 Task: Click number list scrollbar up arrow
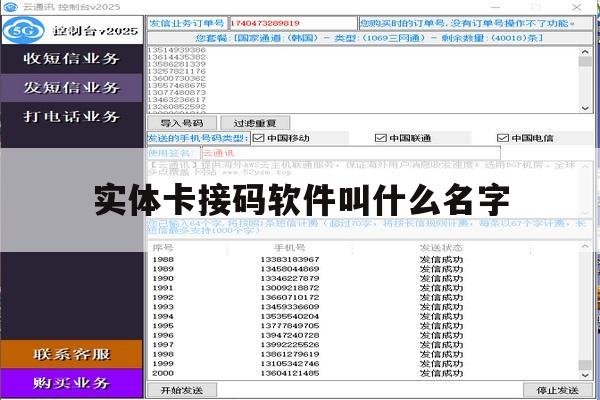[x=585, y=52]
